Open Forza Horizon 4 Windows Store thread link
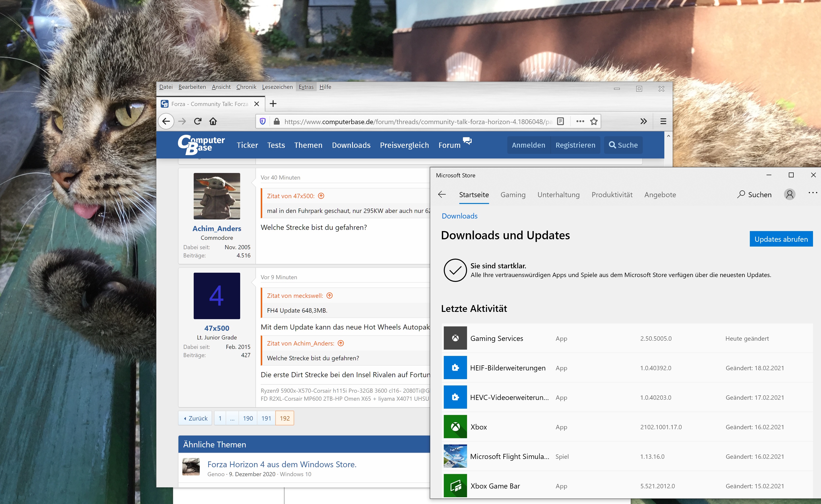Image resolution: width=821 pixels, height=504 pixels. pyautogui.click(x=282, y=464)
